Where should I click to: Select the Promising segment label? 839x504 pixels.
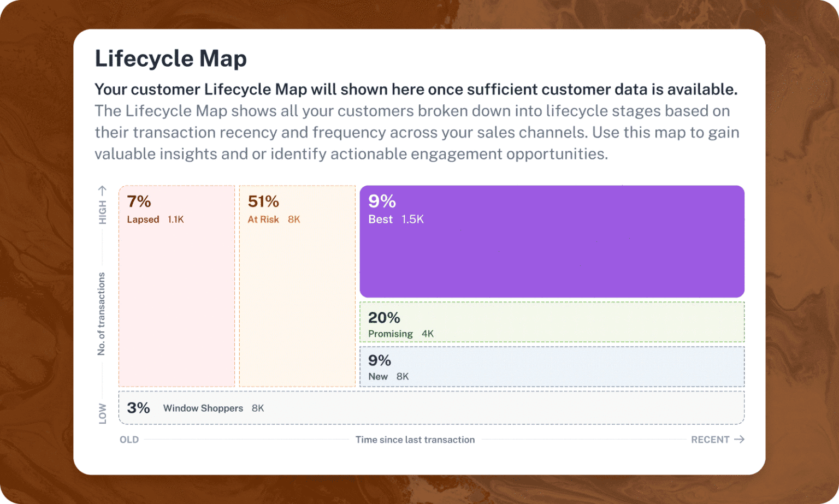tap(391, 334)
